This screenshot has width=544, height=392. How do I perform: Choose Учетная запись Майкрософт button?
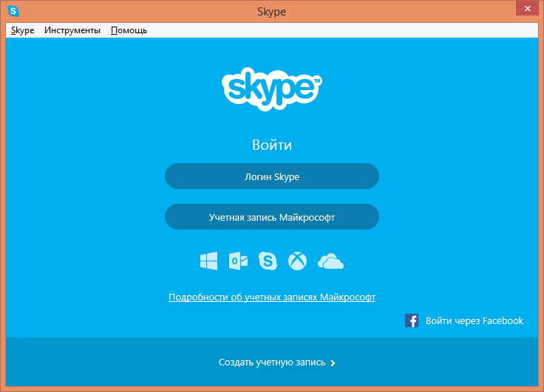pyautogui.click(x=272, y=216)
